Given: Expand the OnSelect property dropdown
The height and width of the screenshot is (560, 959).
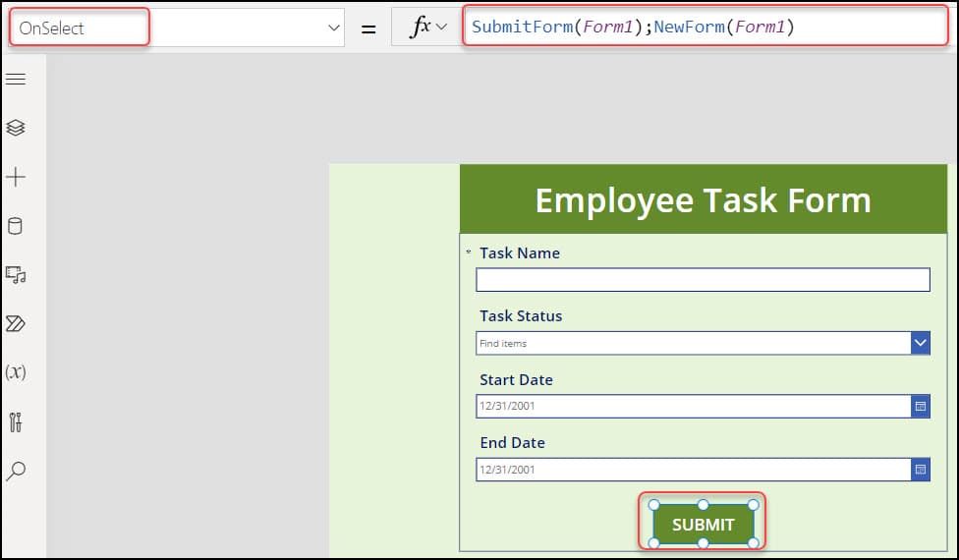Looking at the screenshot, I should [x=334, y=28].
